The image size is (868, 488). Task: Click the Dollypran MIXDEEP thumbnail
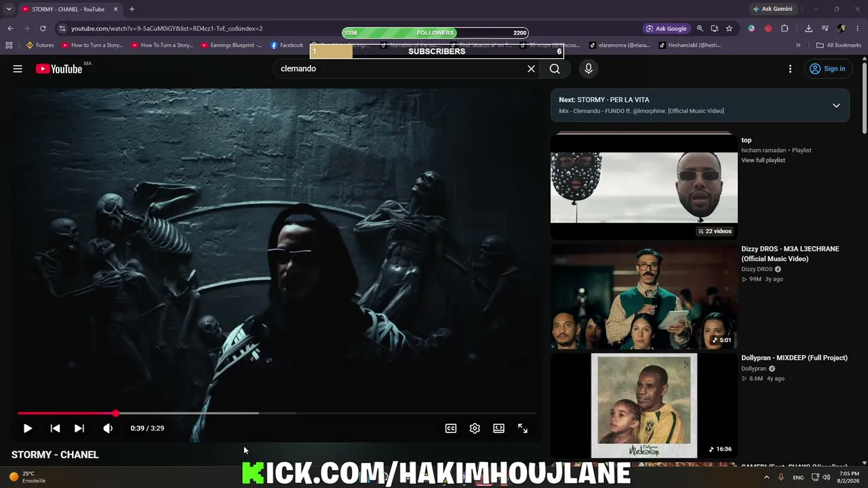click(644, 405)
